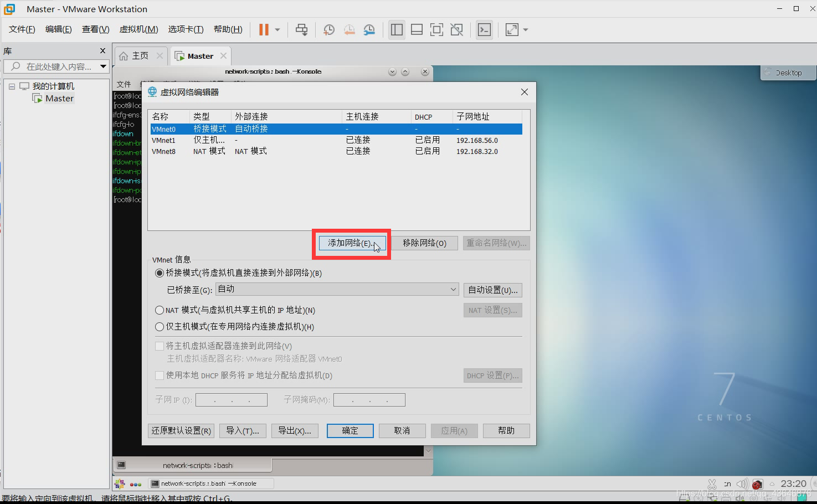
Task: Click the 导出(X) button
Action: click(295, 431)
